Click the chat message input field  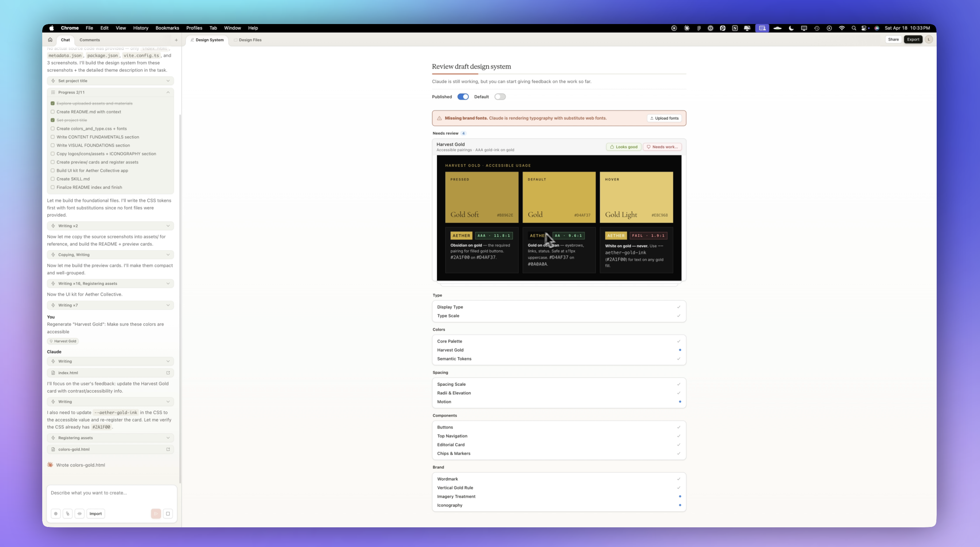[x=111, y=493]
